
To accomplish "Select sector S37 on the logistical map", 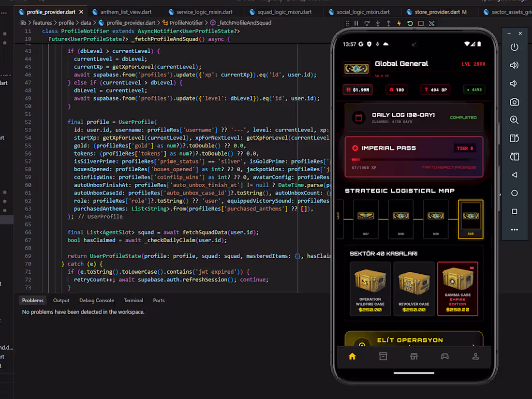I will pos(366,219).
